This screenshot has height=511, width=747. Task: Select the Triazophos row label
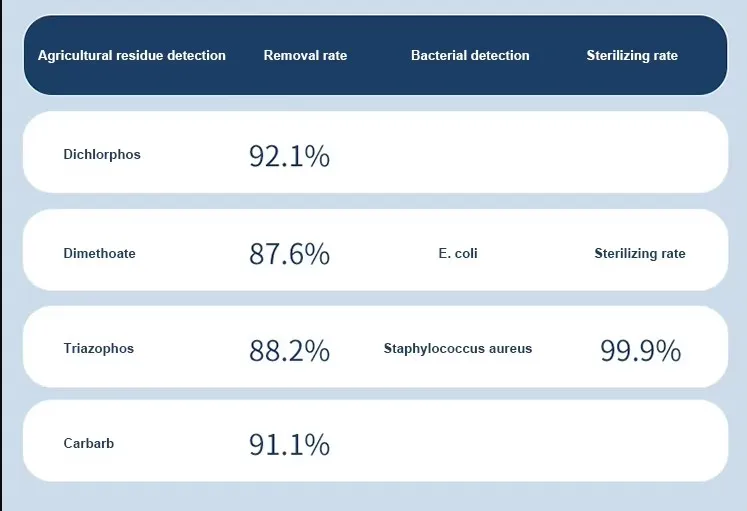point(99,349)
